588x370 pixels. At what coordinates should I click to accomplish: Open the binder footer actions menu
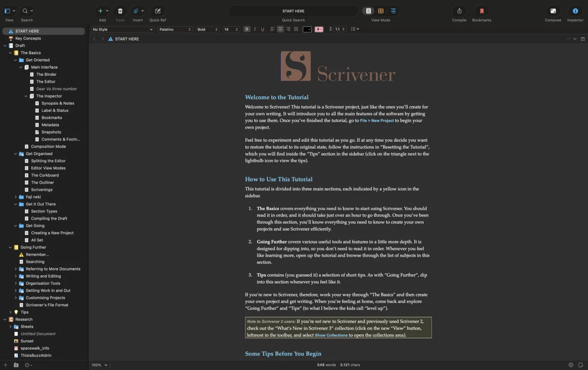pos(29,365)
